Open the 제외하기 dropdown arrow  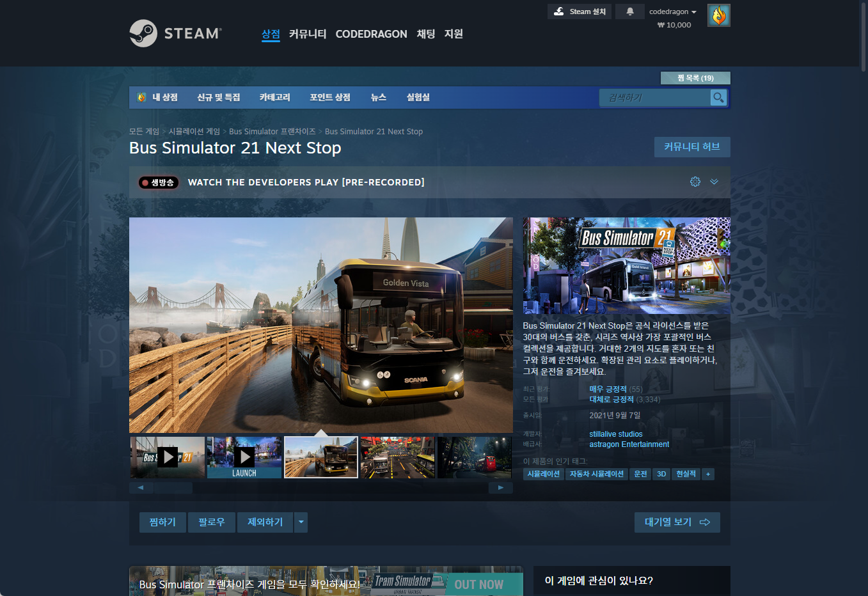click(301, 522)
